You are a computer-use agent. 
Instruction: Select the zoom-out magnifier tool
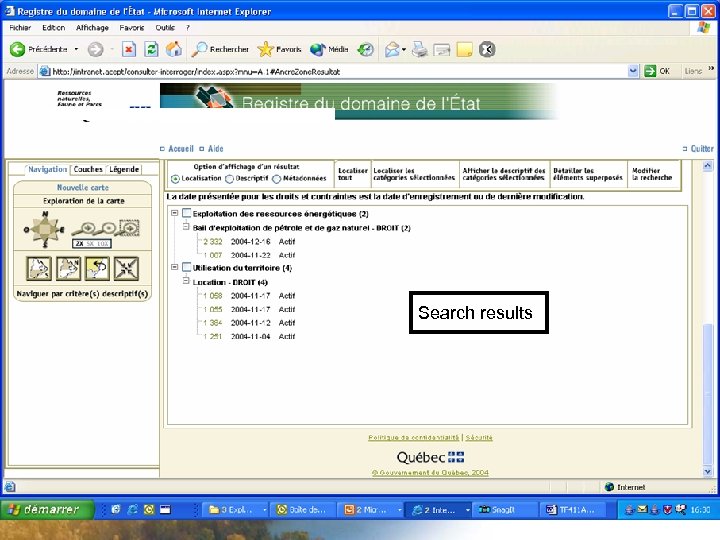107,228
